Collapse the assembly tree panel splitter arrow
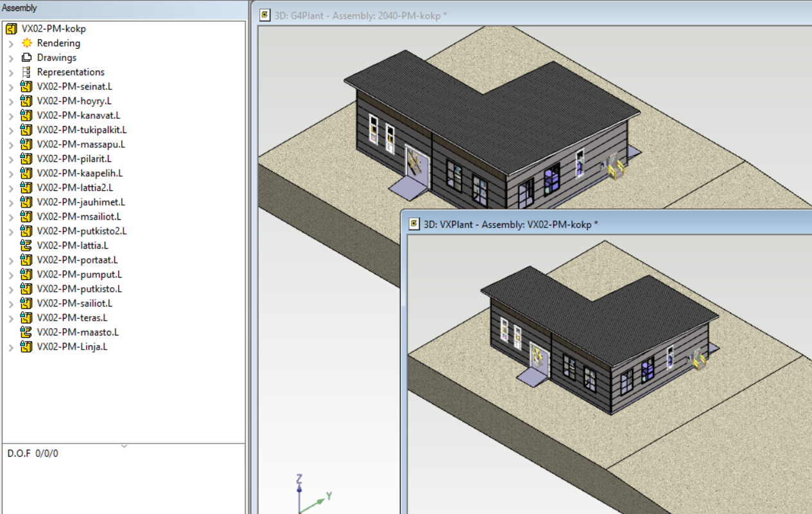 (124, 446)
